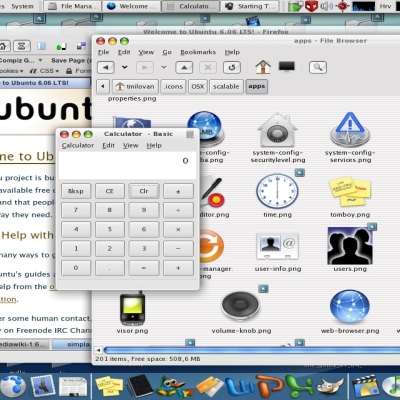
Task: Select the tomboy.png sticky notes icon
Action: pos(350,191)
